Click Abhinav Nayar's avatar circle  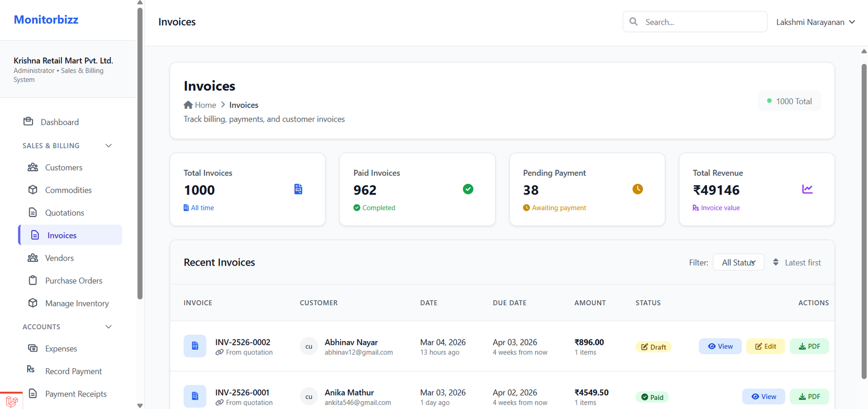tap(309, 347)
